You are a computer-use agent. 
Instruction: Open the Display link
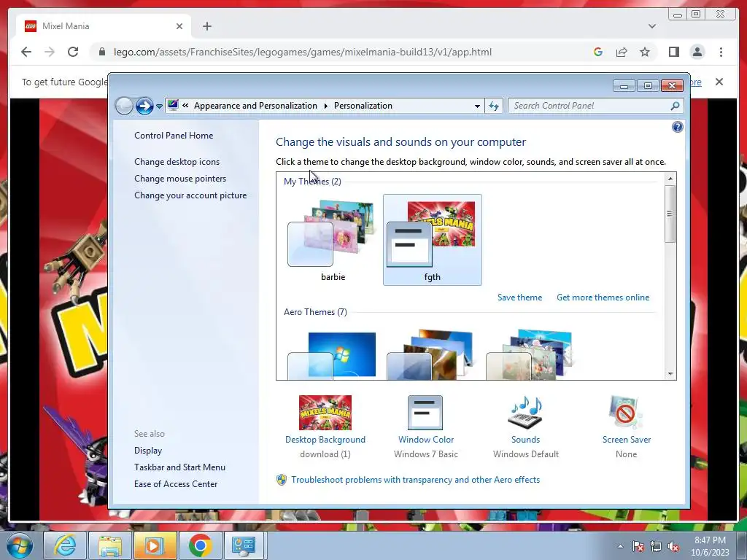point(148,450)
